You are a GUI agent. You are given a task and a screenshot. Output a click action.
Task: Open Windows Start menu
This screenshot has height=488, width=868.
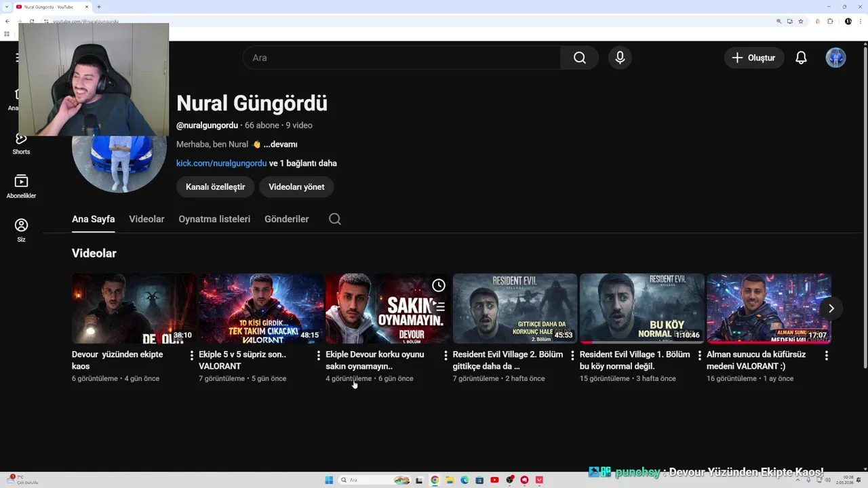[x=329, y=480]
